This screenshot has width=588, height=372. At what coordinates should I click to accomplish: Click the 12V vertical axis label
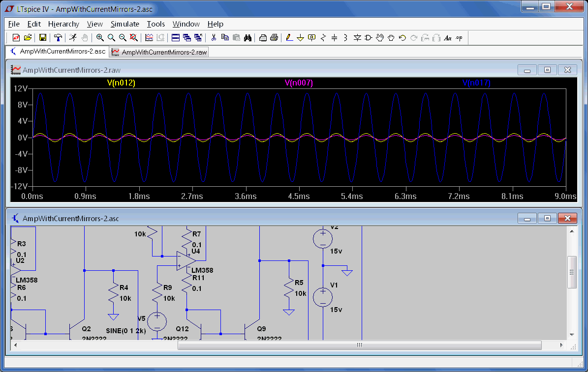coord(21,89)
